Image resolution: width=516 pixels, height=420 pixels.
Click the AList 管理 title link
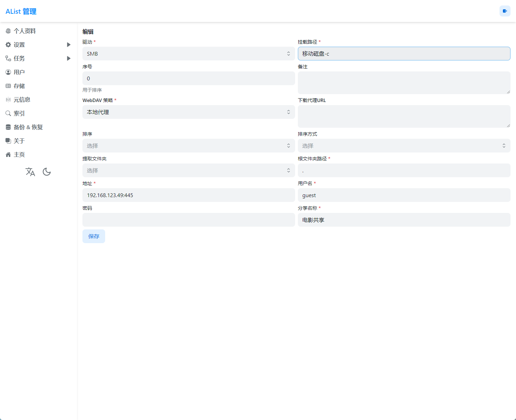pyautogui.click(x=21, y=11)
